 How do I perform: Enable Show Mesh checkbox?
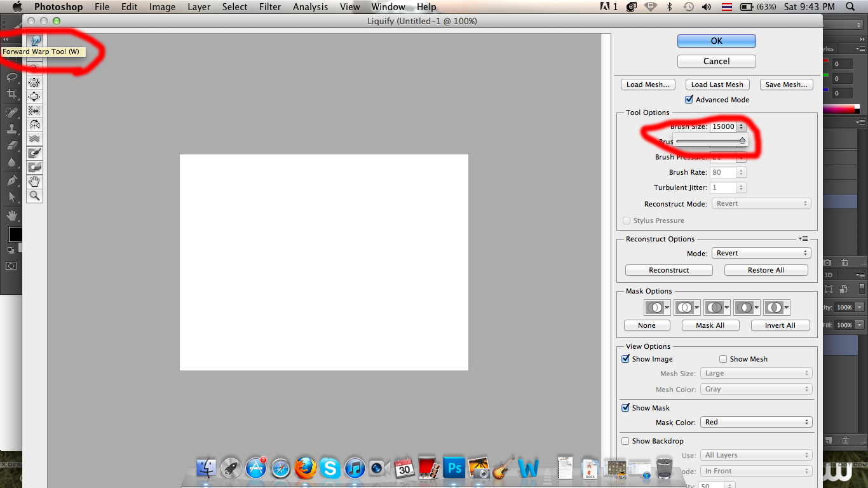pos(723,359)
